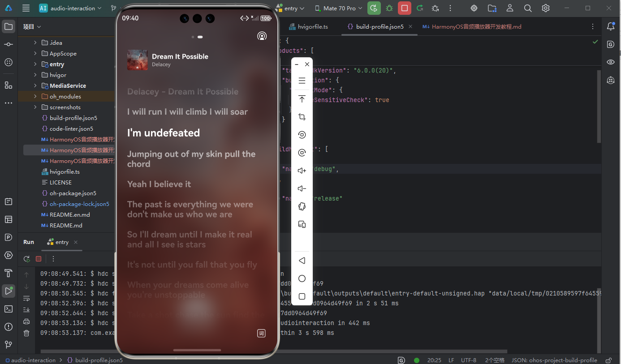The image size is (621, 364).
Task: Click attach debugger to process icon
Action: point(435,8)
